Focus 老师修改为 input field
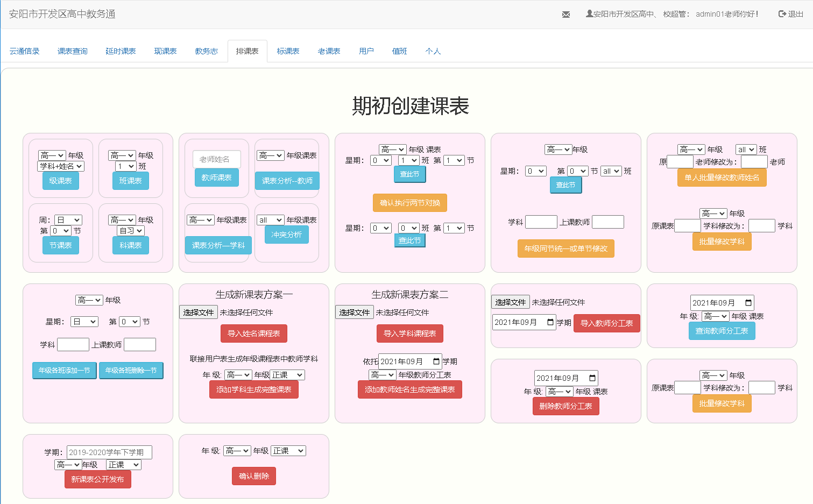 coord(754,162)
